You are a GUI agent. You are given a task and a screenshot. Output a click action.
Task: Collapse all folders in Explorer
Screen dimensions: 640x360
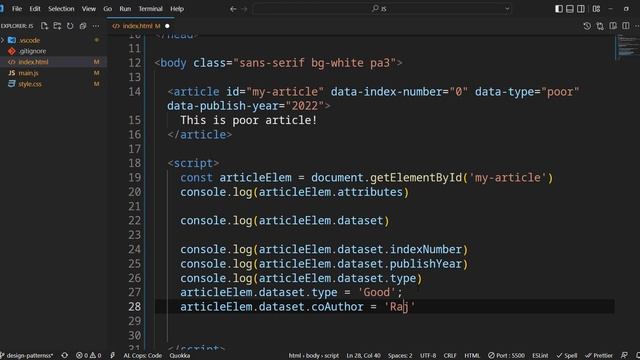83,26
